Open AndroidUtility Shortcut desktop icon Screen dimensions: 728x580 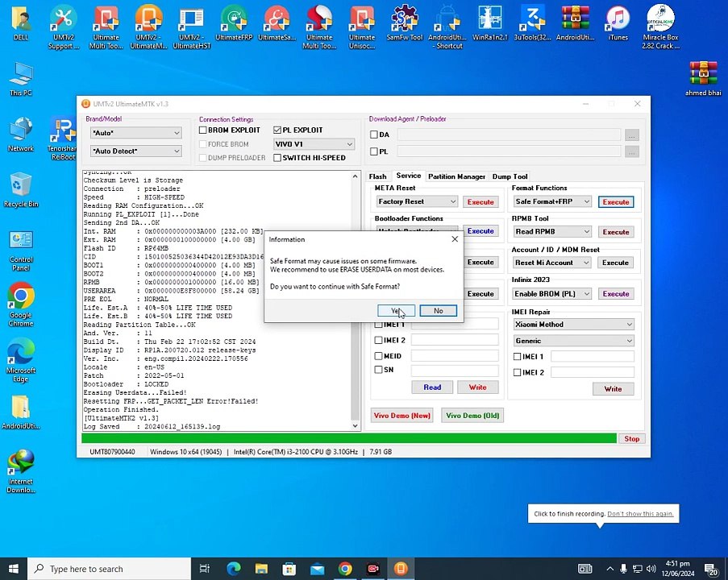coord(447,27)
